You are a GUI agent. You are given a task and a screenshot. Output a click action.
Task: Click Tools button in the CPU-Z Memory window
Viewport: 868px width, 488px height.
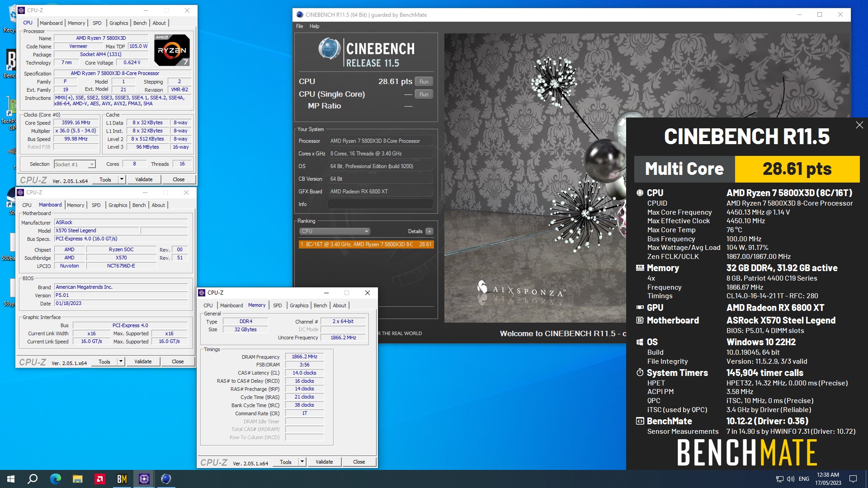(x=286, y=462)
